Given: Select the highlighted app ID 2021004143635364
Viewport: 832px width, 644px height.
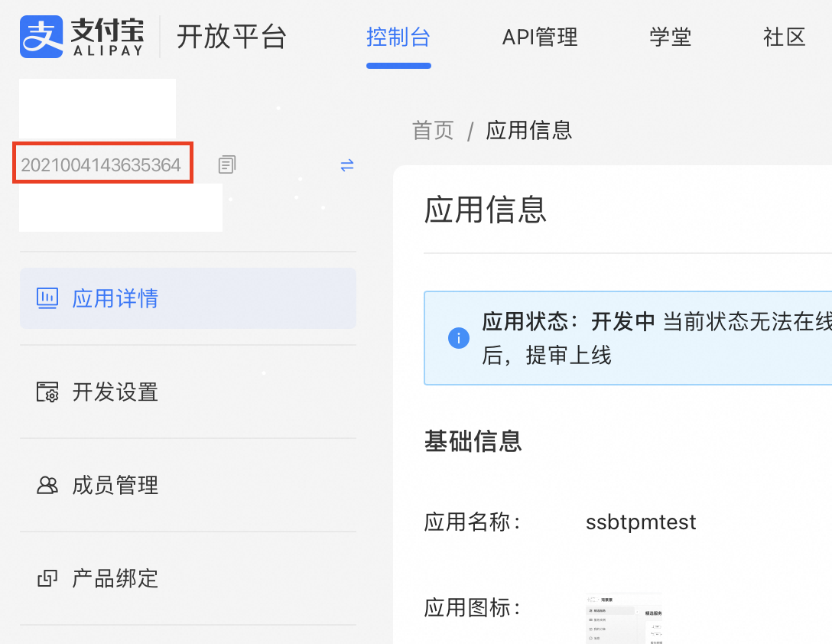Looking at the screenshot, I should tap(102, 163).
